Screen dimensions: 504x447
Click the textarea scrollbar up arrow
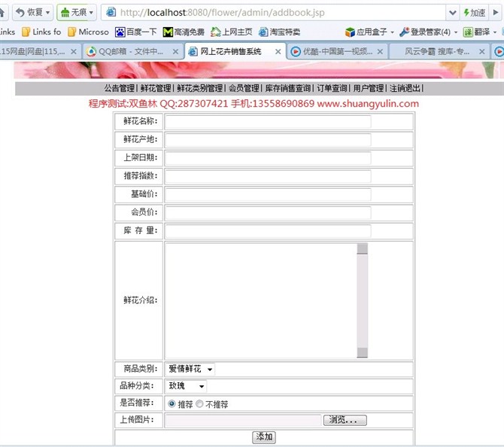363,248
